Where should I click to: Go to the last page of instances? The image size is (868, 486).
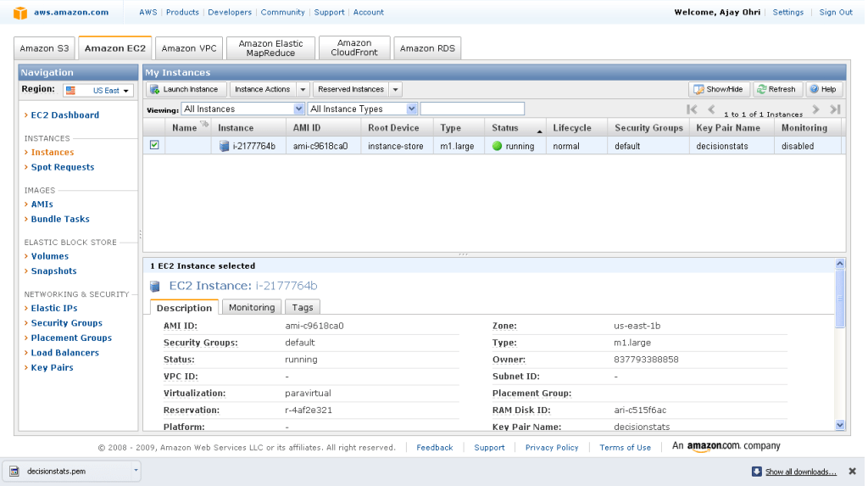click(835, 109)
